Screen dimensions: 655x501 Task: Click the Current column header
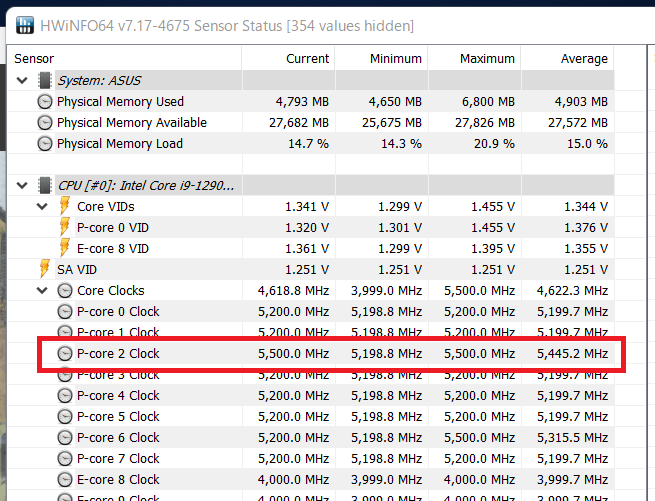point(288,58)
